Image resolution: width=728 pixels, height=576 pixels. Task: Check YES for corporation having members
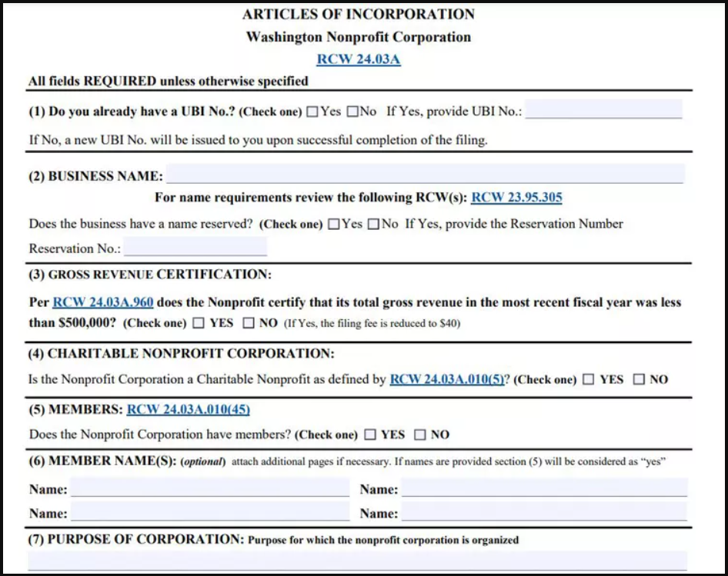coord(370,435)
